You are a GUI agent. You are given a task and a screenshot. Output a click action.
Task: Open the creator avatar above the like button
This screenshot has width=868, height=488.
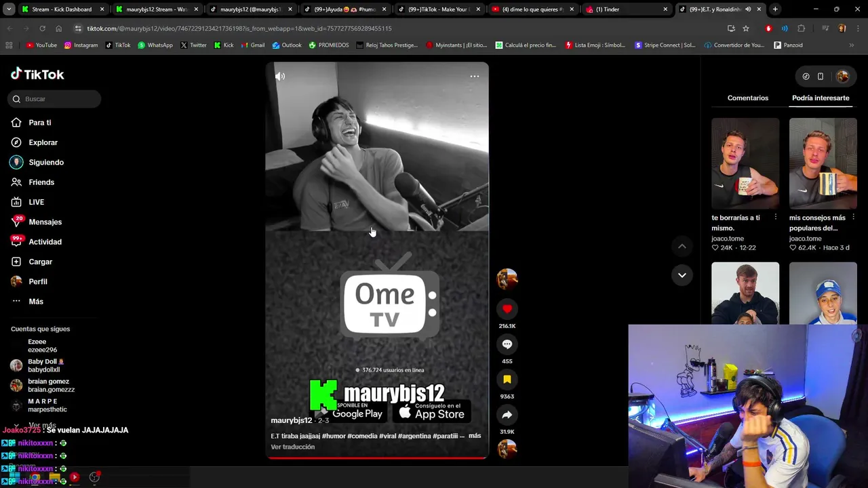(x=507, y=279)
